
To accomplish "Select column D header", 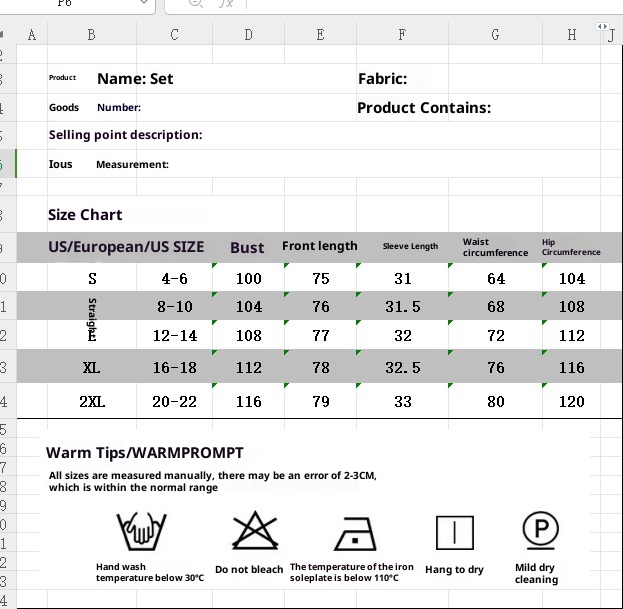I will [x=248, y=35].
